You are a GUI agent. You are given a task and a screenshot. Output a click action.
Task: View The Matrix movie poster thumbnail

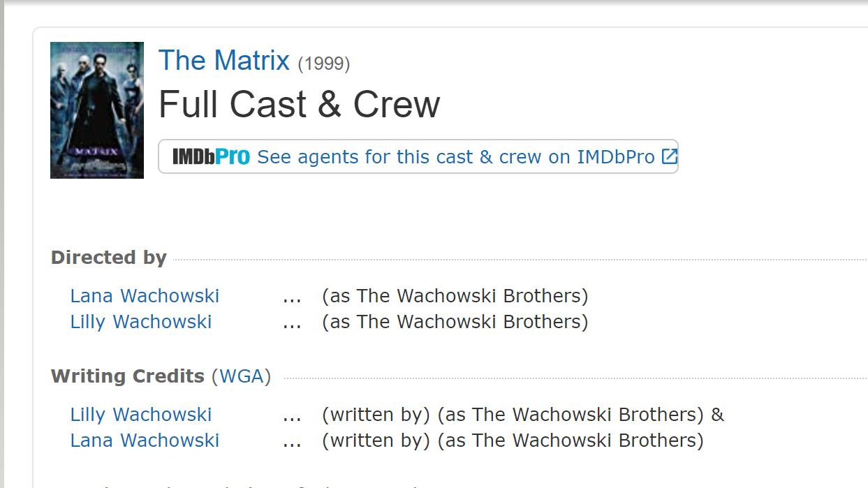96,110
